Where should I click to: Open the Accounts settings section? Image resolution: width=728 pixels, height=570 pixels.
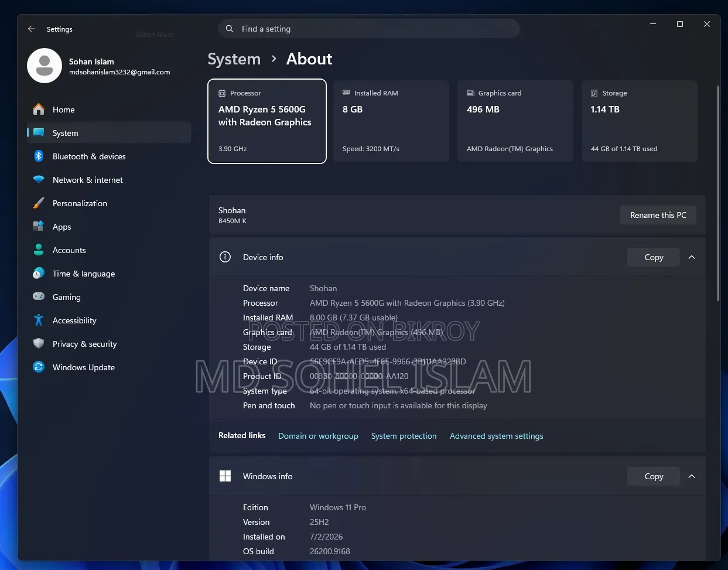coord(109,250)
